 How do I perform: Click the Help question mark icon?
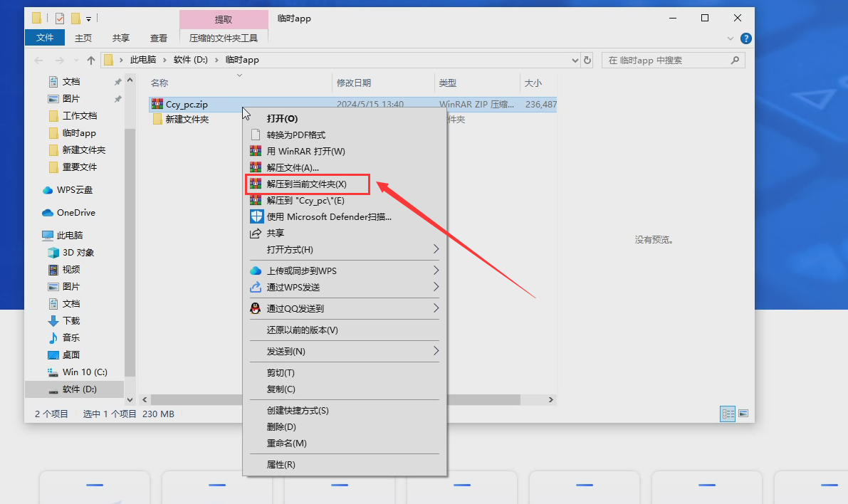pyautogui.click(x=745, y=38)
